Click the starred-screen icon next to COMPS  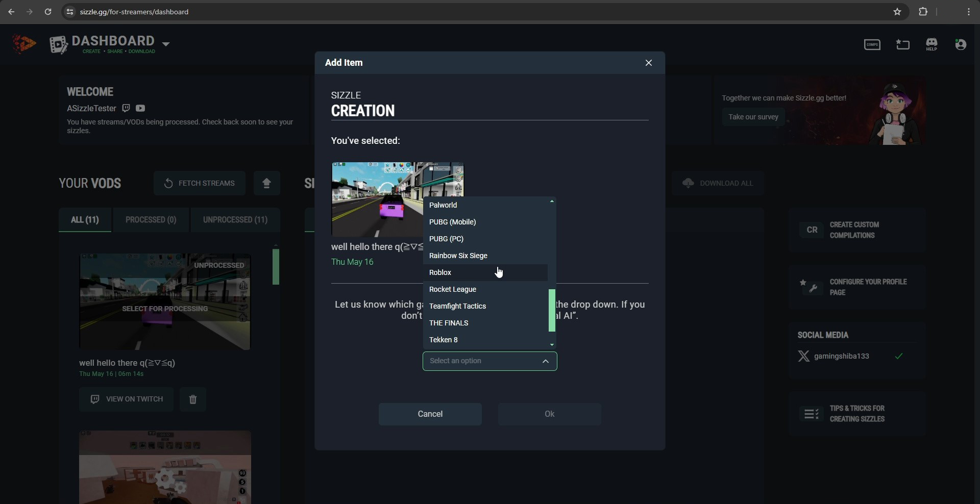coord(902,44)
